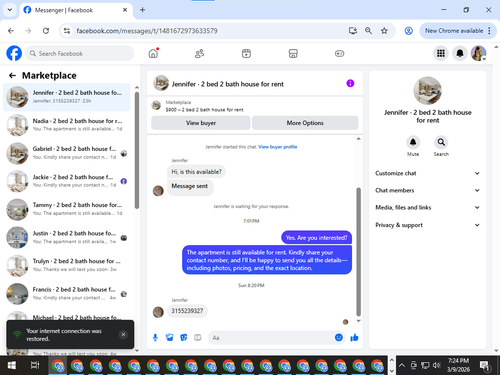Attach a photo file icon in composer
The image size is (500, 375).
tap(170, 338)
